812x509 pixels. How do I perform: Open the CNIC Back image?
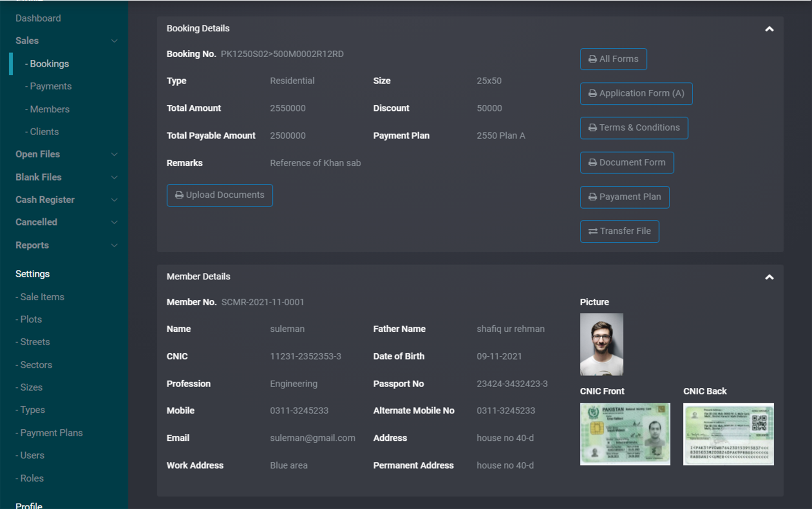(x=728, y=434)
